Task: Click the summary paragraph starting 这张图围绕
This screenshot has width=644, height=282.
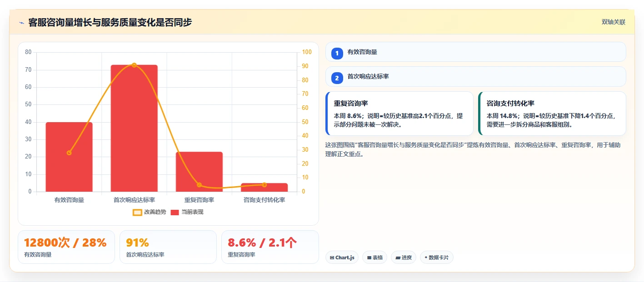Action: [x=473, y=149]
